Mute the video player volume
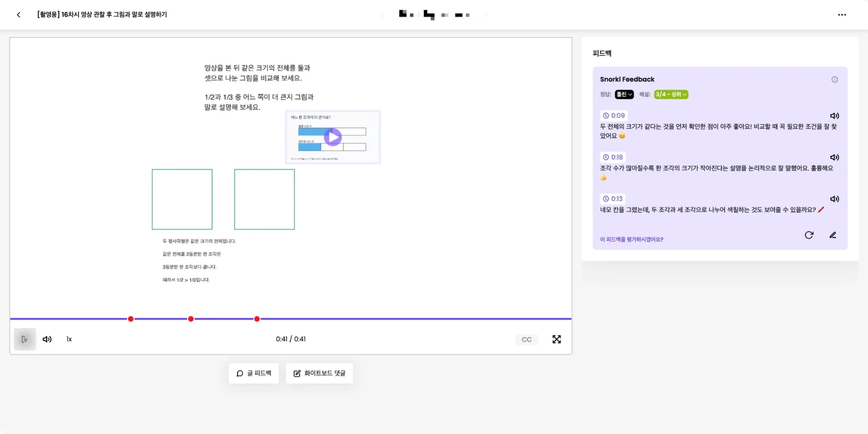Screen dimensions: 868x434 click(47, 339)
